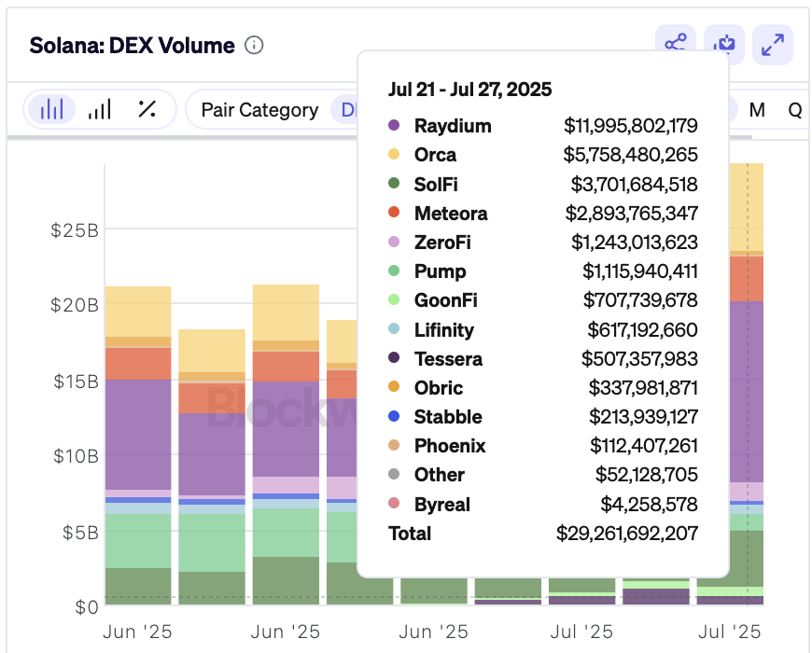Click Byreal in the tooltip legend

pyautogui.click(x=441, y=504)
